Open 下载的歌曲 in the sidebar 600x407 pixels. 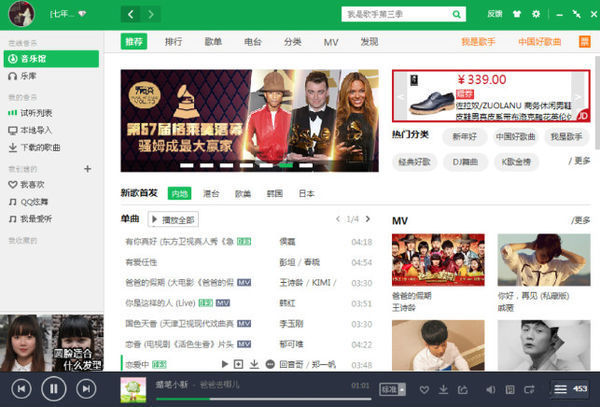click(34, 147)
